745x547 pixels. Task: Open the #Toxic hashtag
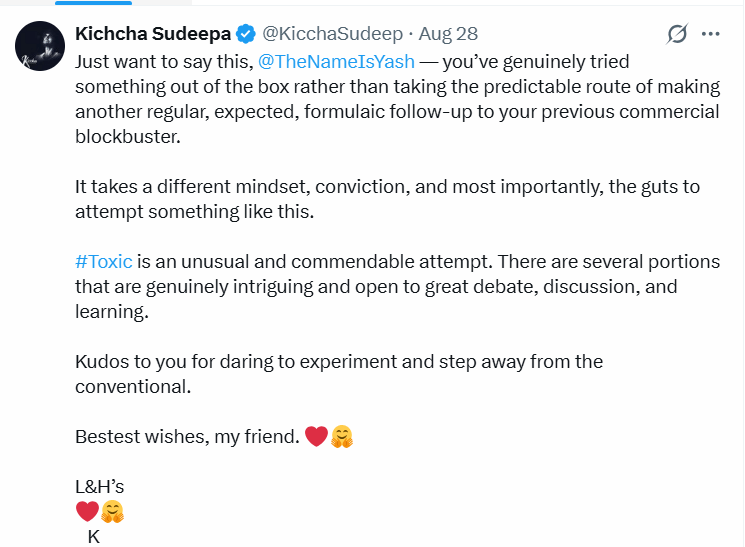click(x=104, y=262)
